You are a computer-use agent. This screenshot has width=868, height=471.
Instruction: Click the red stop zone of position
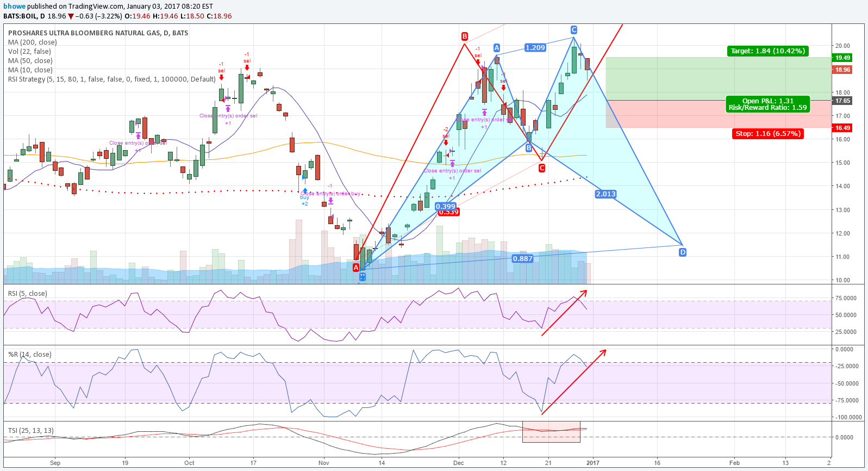pos(719,114)
